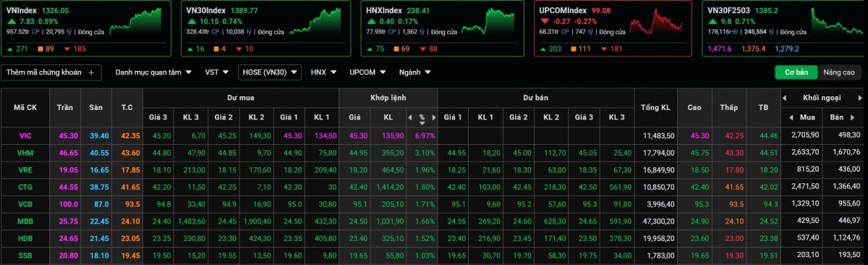Click the plus icon in Thêm mã chứng khoán
868x265 pixels.
(91, 72)
